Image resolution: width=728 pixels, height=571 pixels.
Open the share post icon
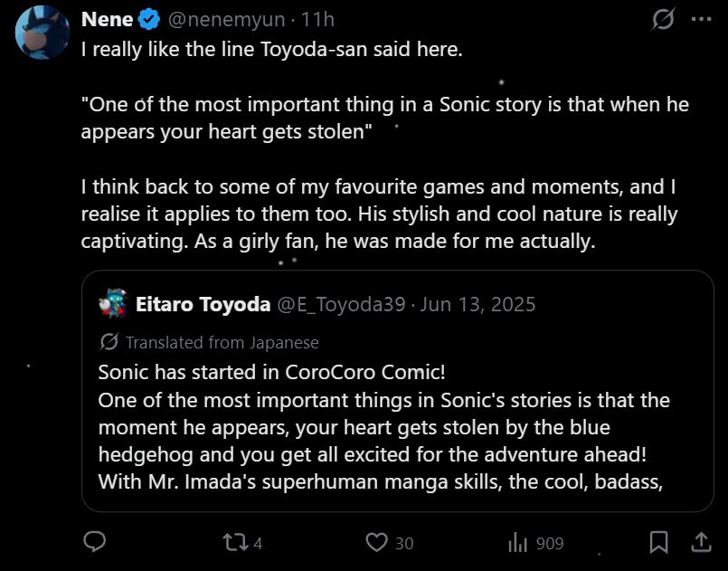(x=700, y=541)
